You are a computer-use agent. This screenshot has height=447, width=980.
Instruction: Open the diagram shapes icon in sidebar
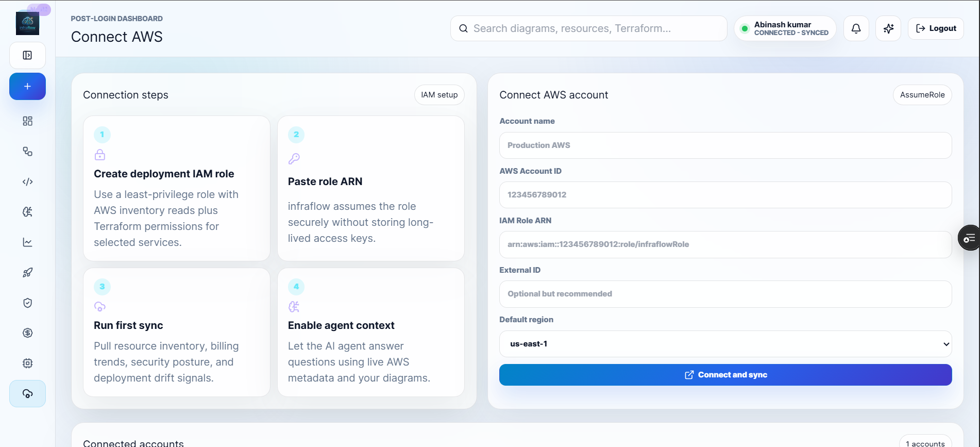(x=27, y=152)
